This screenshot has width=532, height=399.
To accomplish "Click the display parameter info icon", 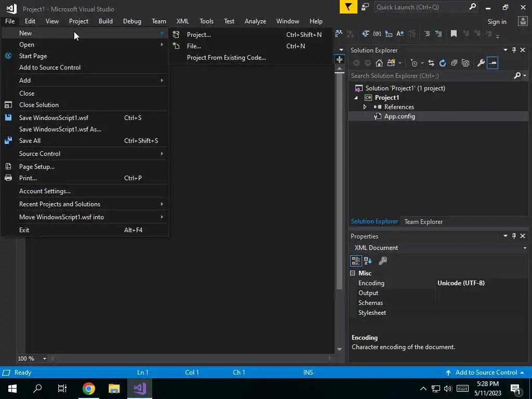I will [x=389, y=34].
